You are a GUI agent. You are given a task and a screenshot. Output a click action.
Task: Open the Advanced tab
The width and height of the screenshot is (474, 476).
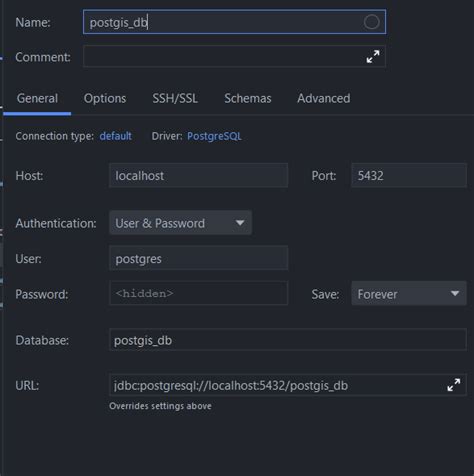point(324,98)
